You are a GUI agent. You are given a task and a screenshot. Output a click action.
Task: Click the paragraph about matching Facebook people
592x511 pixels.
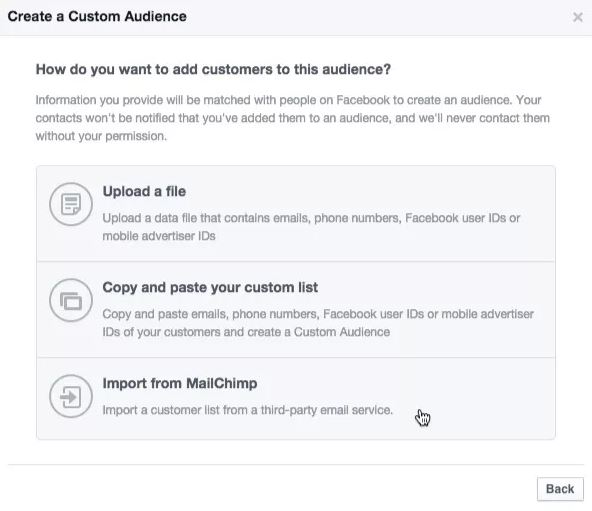pos(293,118)
